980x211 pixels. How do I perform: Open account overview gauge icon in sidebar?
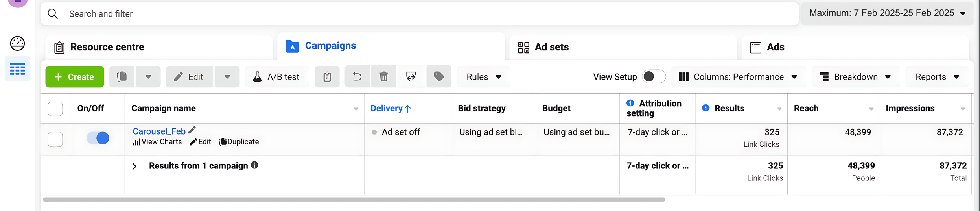[x=17, y=43]
